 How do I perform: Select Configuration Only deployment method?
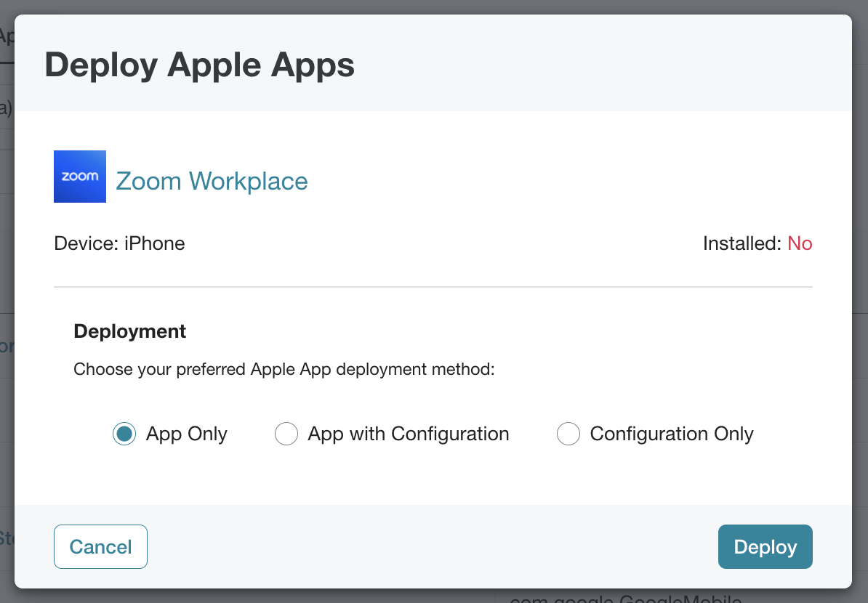pyautogui.click(x=568, y=434)
